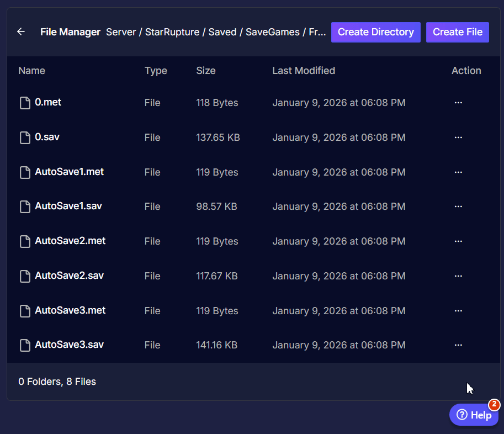Show the three-dot menu for AutoSave2.sav
Screen dimensions: 504x434
(x=458, y=276)
